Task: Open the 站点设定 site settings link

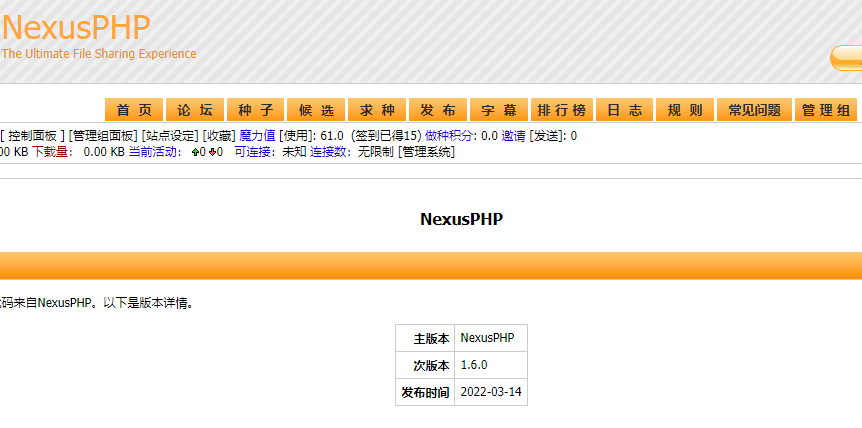Action: pyautogui.click(x=169, y=136)
